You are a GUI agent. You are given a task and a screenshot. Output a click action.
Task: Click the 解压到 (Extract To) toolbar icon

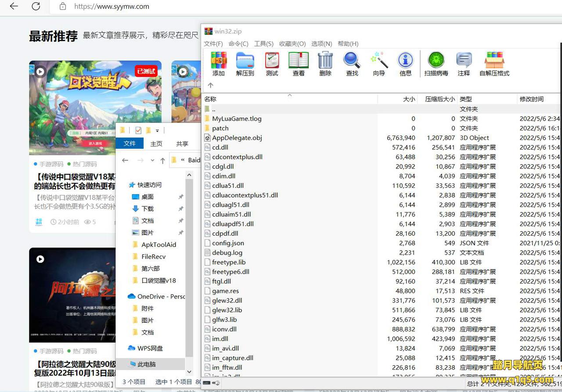click(x=245, y=64)
